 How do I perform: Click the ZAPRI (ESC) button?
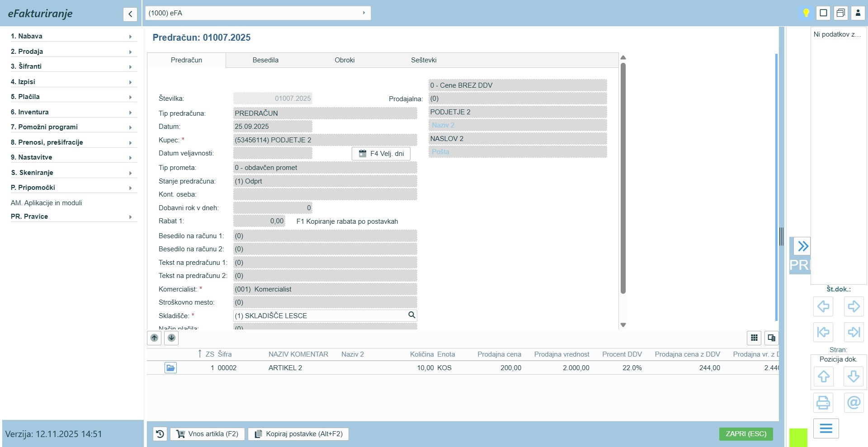pyautogui.click(x=745, y=434)
